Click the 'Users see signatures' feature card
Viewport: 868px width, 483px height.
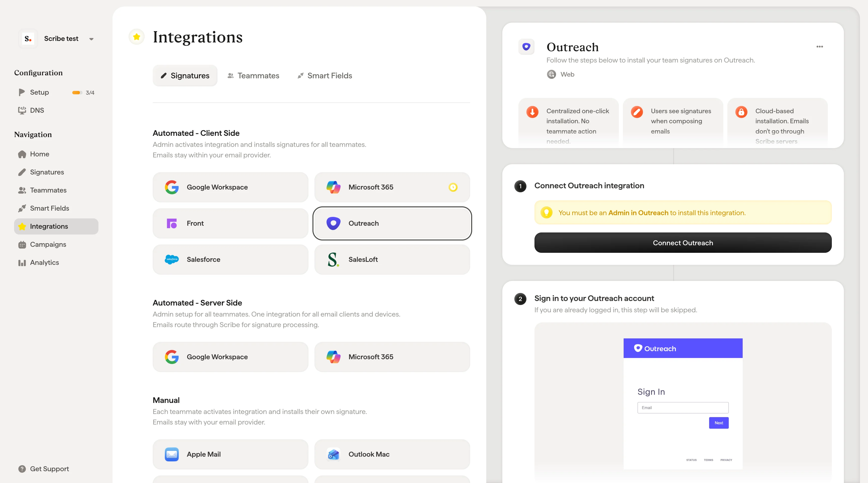click(x=673, y=123)
